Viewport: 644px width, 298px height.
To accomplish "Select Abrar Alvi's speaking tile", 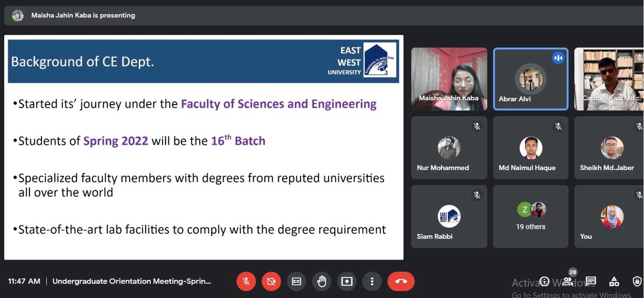I will tap(531, 79).
